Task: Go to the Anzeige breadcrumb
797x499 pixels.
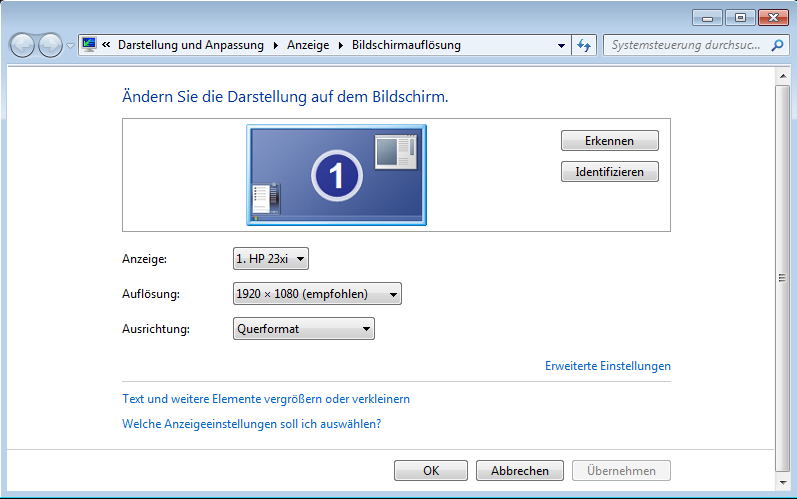Action: 308,45
